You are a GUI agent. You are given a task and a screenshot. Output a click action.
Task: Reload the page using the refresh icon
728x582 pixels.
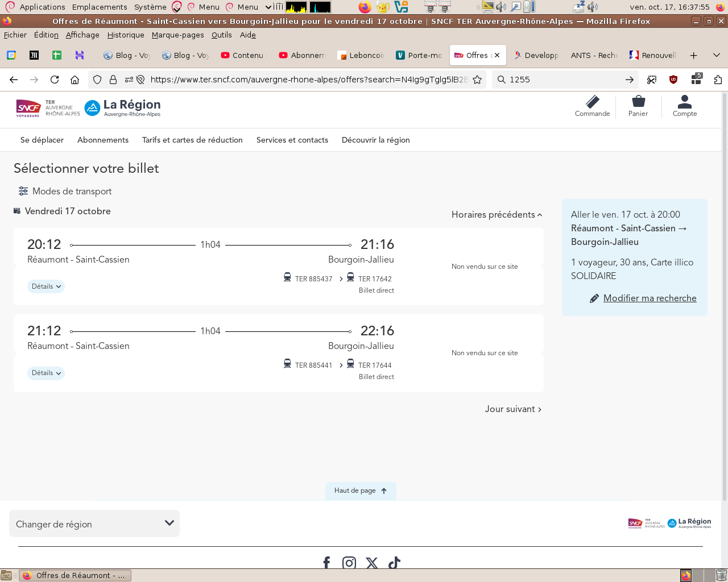(x=55, y=80)
